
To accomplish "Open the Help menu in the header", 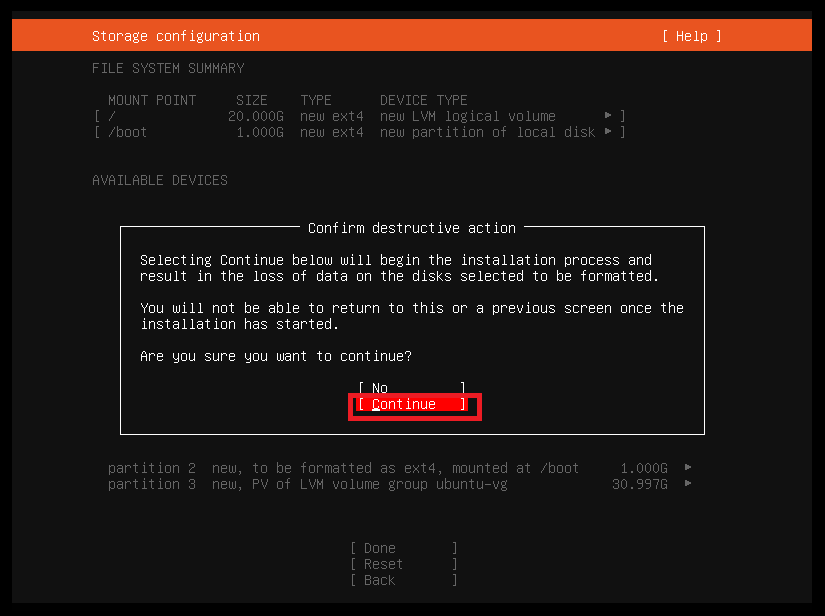I will point(691,36).
